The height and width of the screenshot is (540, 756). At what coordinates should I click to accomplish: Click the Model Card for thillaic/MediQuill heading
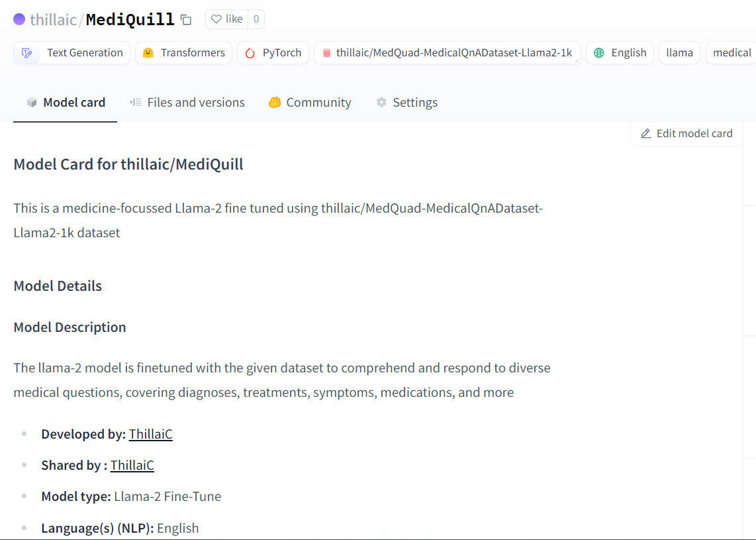[128, 164]
